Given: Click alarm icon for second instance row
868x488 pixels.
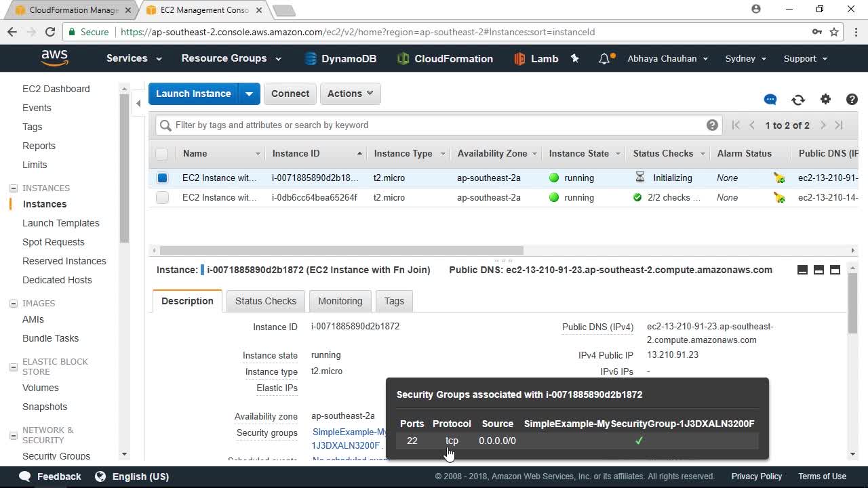Looking at the screenshot, I should 779,198.
